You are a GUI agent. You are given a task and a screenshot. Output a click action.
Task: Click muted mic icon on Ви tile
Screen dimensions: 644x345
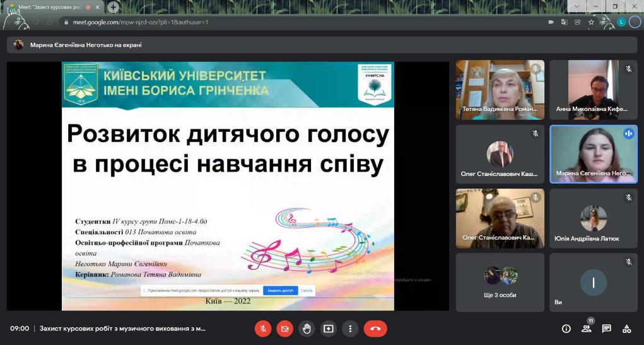[x=628, y=262]
